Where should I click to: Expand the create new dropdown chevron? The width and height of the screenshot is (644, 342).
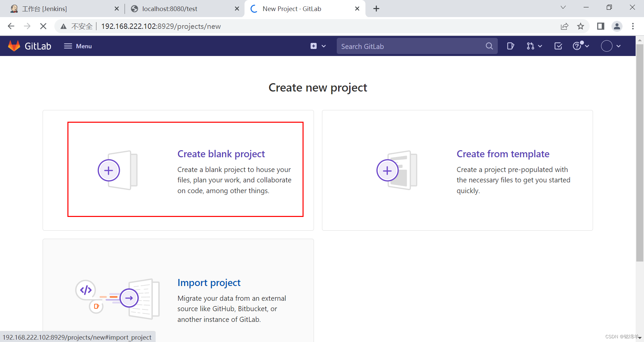(324, 46)
